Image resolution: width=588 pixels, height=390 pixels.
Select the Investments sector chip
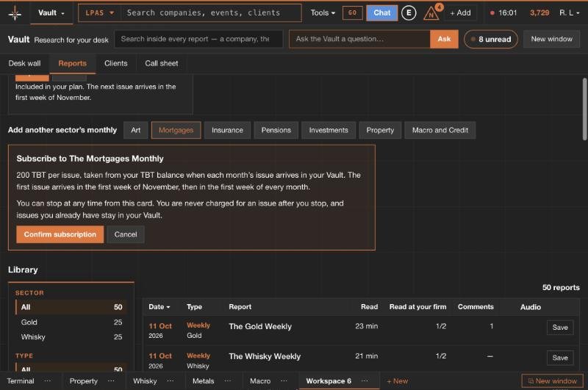tap(329, 130)
